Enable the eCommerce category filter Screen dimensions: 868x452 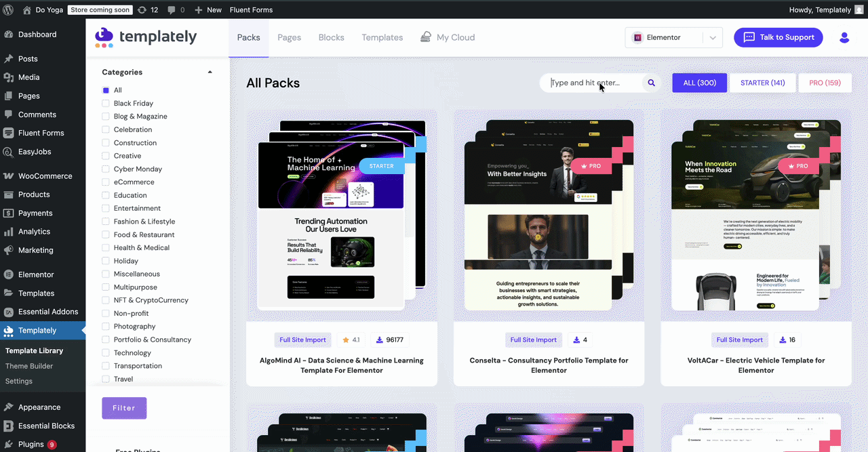[x=104, y=182]
